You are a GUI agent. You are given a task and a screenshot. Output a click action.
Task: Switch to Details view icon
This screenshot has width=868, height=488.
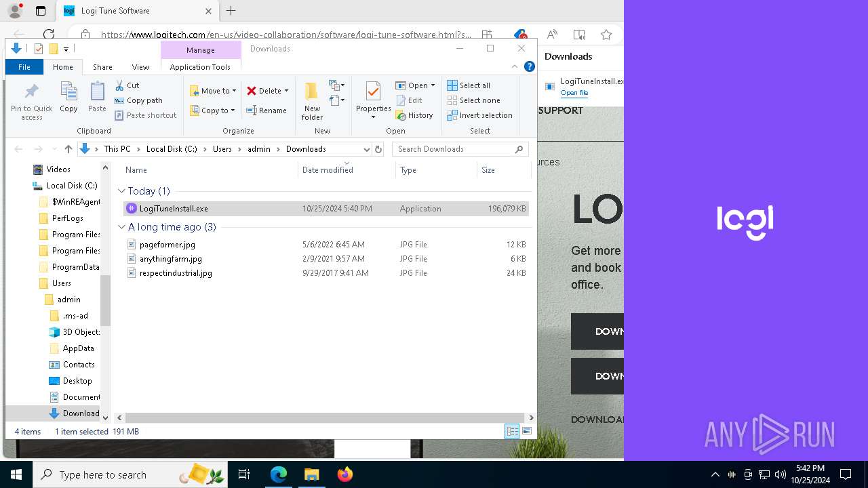coord(512,431)
